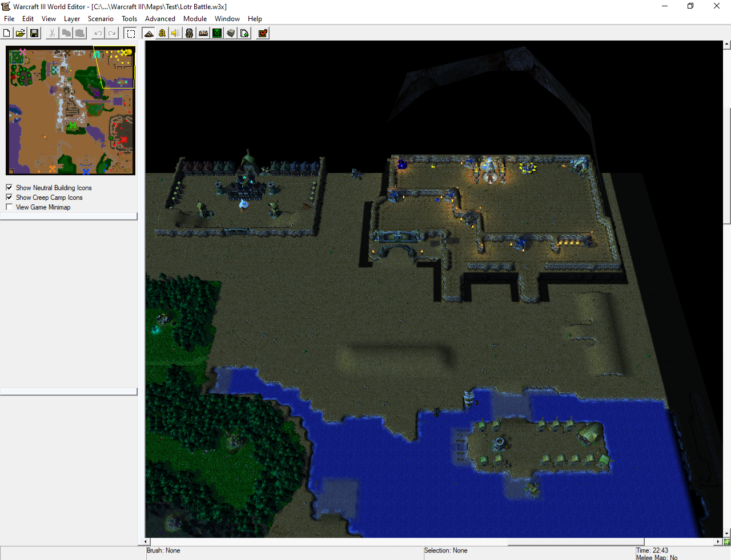
Task: Click the horizontal scrollbar left arrow
Action: (x=146, y=542)
